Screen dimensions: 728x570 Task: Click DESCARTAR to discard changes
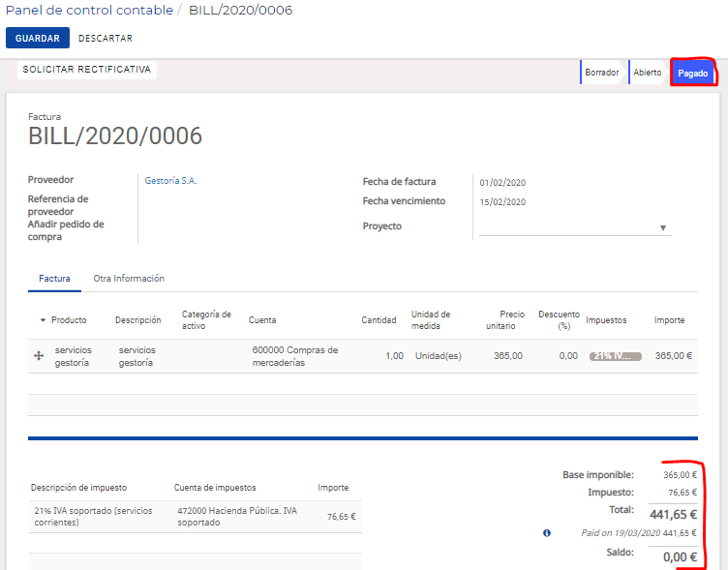(x=106, y=39)
